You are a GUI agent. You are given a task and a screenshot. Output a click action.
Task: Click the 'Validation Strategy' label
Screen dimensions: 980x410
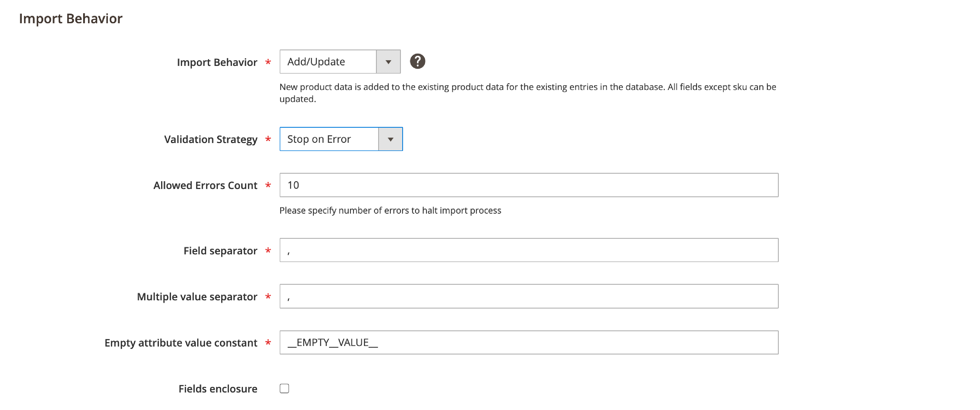click(211, 139)
